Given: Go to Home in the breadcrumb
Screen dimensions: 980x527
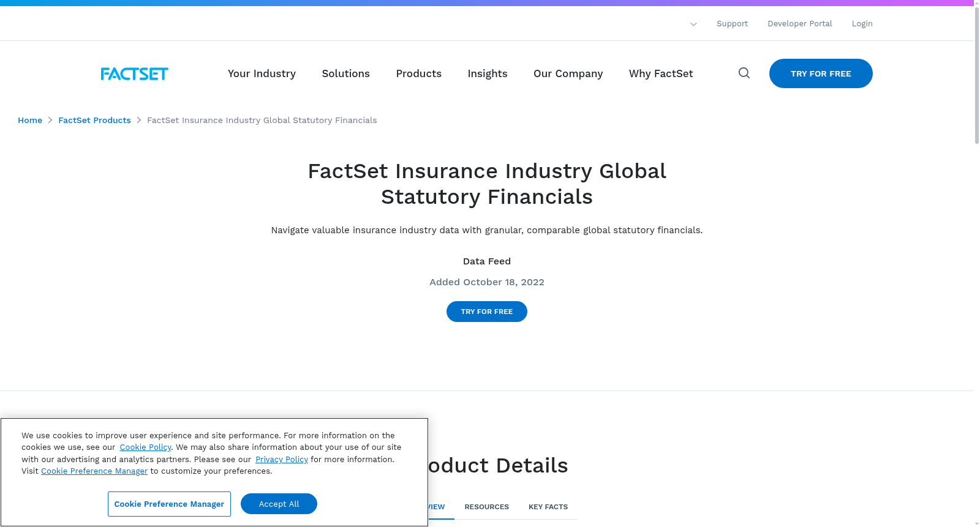Looking at the screenshot, I should coord(30,121).
